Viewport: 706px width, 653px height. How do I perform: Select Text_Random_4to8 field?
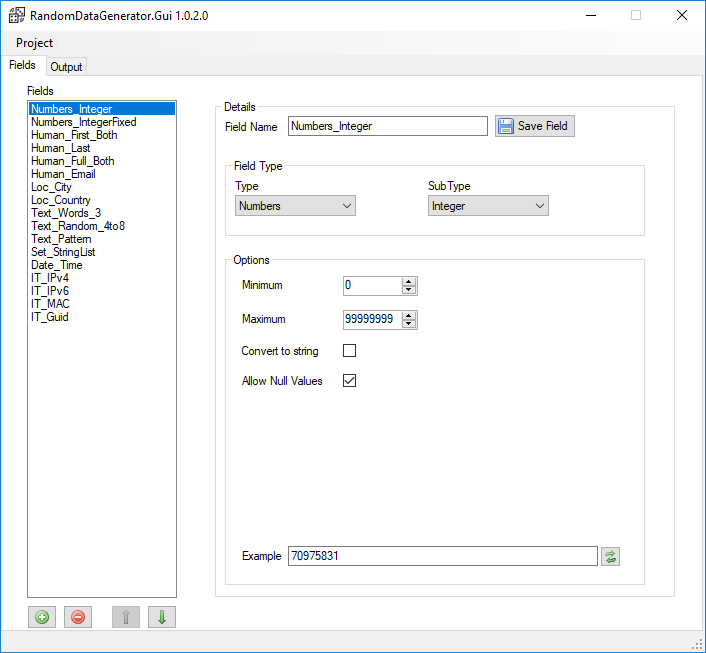[102, 226]
